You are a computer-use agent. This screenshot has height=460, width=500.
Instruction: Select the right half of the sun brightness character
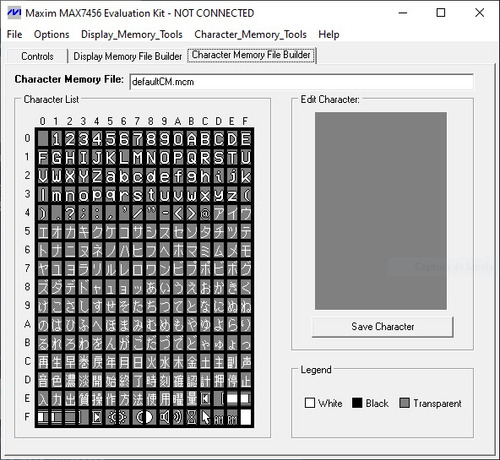point(124,417)
